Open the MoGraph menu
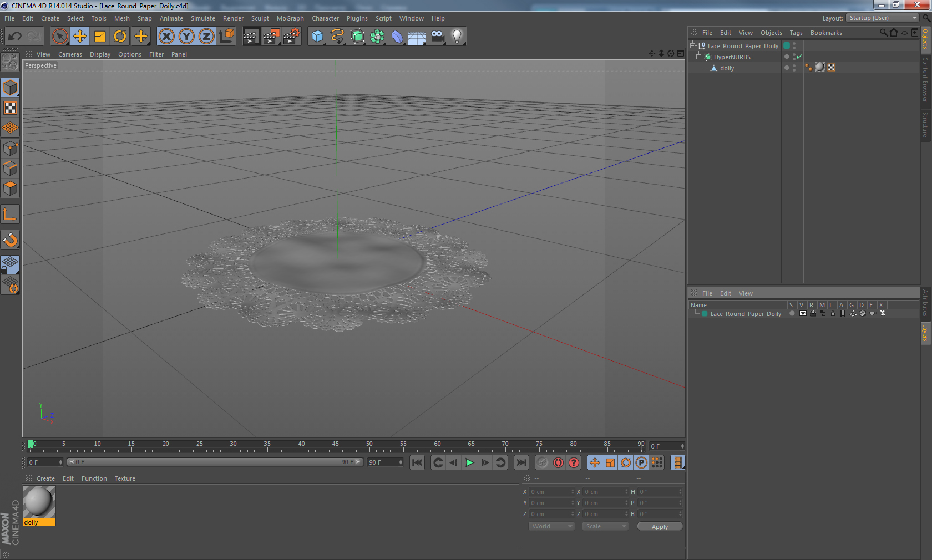Image resolution: width=932 pixels, height=560 pixels. coord(290,18)
